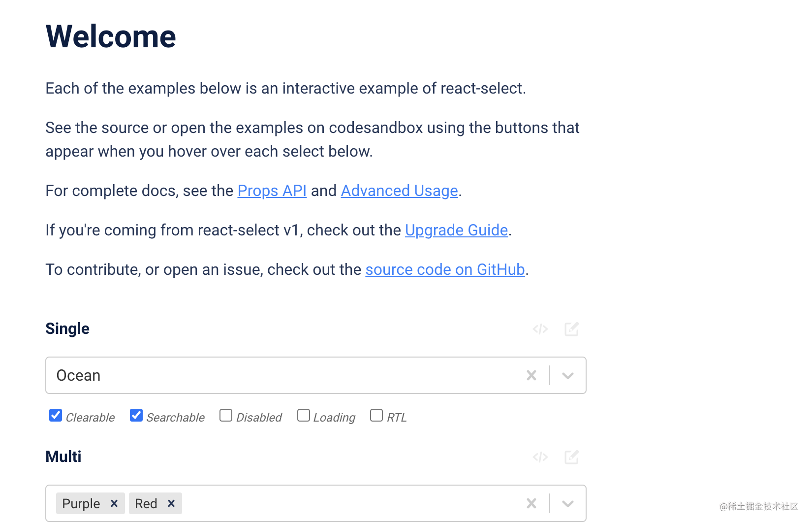The image size is (812, 525).
Task: Clear the Ocean selection with the X icon
Action: coord(531,375)
